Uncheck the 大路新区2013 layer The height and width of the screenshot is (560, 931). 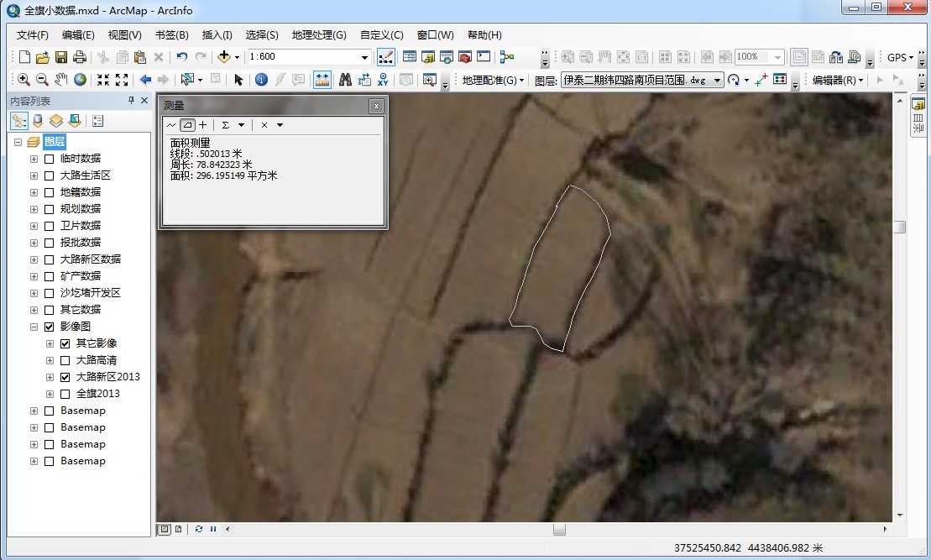tap(65, 377)
